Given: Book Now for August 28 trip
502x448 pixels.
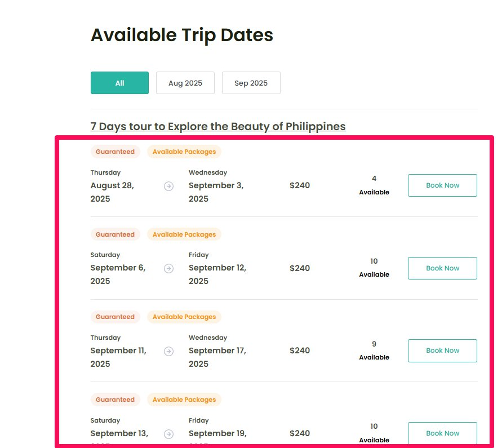Looking at the screenshot, I should click(x=442, y=185).
